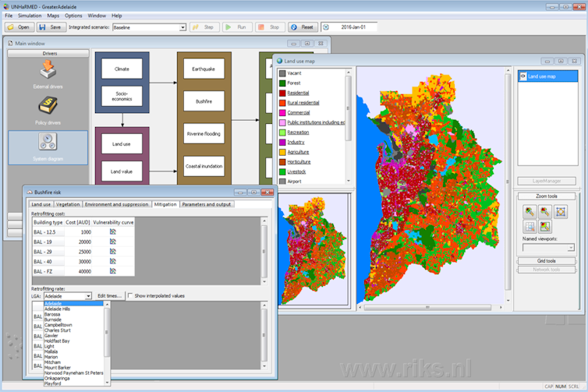Open Policy drivers book icon

48,106
